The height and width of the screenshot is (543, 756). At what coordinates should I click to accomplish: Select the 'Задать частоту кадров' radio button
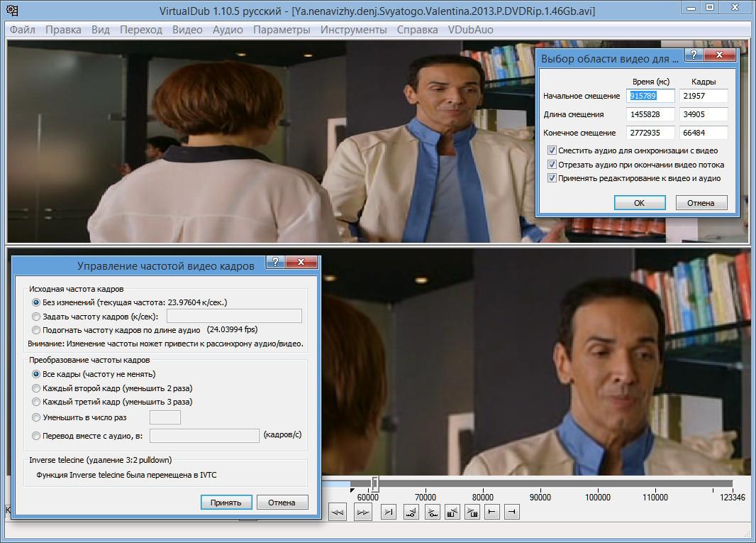click(37, 317)
